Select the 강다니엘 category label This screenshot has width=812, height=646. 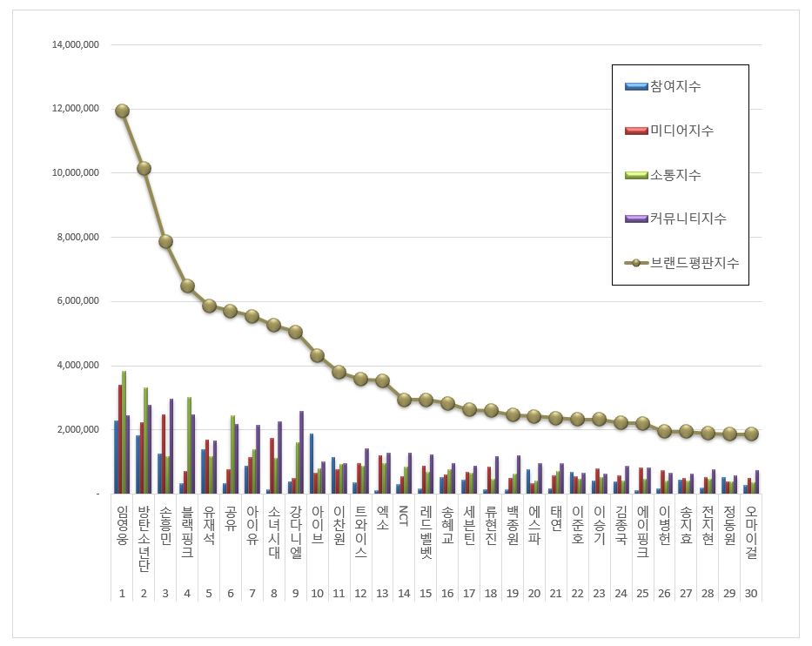tap(296, 532)
